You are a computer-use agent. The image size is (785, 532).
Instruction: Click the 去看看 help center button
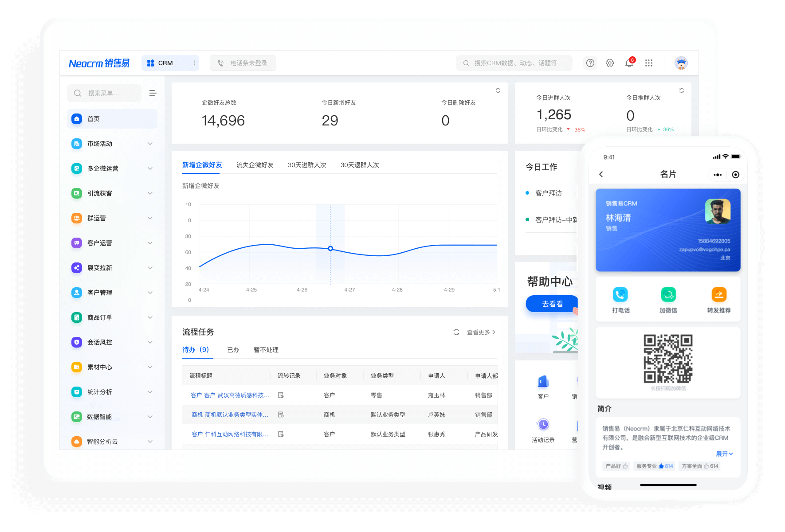point(552,304)
